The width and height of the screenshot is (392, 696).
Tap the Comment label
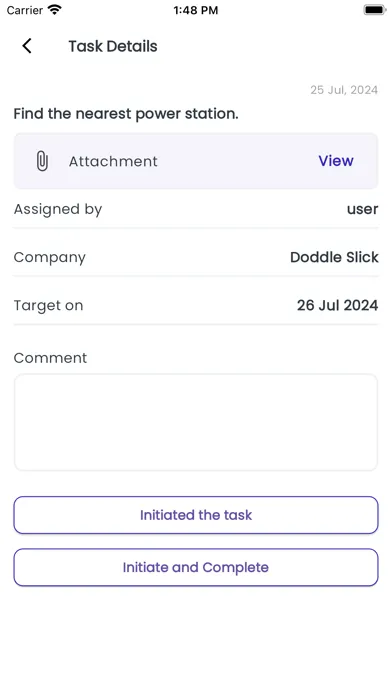click(x=50, y=358)
